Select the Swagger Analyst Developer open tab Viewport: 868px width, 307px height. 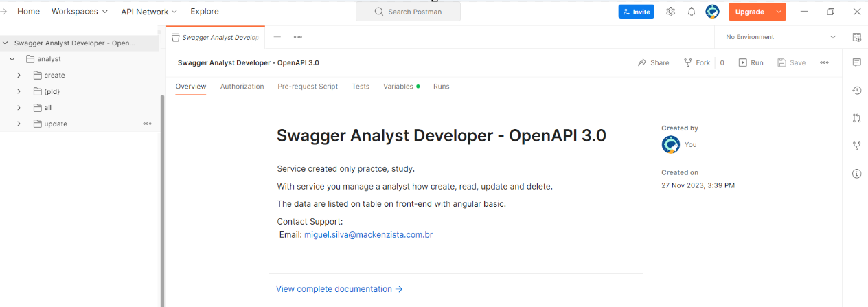(x=216, y=37)
